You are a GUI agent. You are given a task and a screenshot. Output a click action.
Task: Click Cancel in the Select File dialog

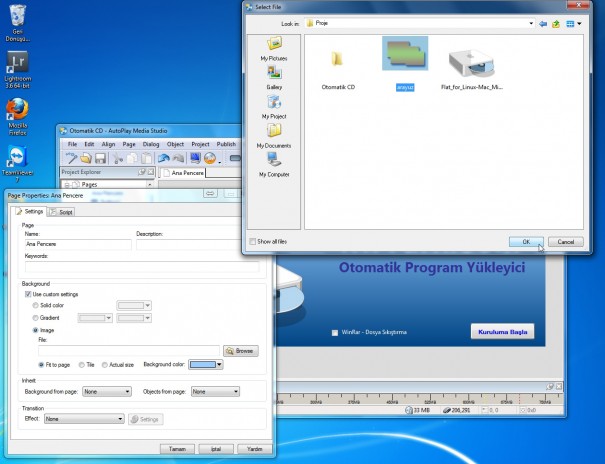pos(566,242)
